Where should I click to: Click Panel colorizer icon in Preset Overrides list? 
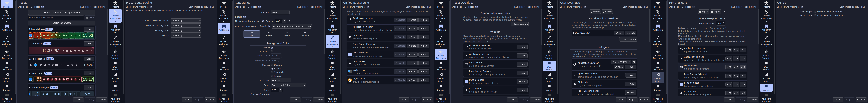[466, 81]
